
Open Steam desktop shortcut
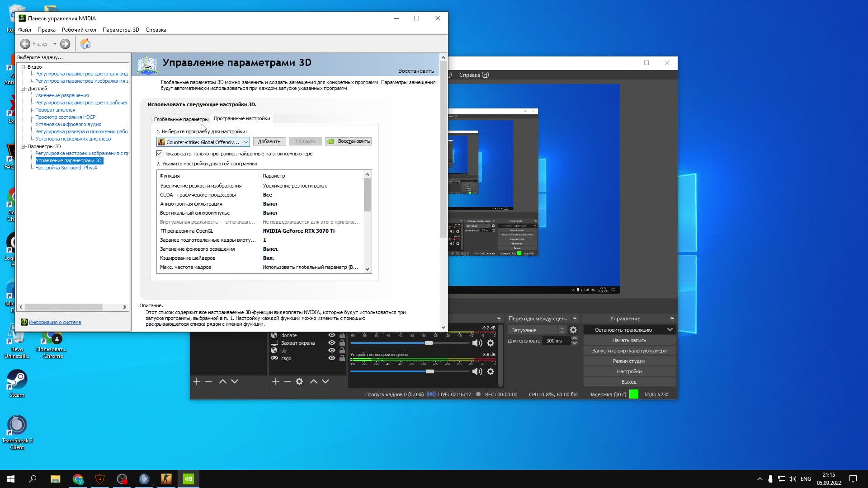click(17, 383)
